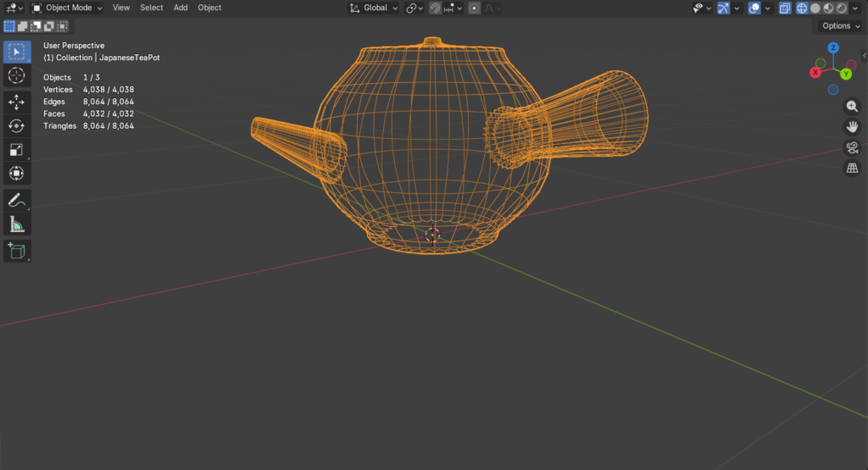Select the Cursor tool in the toolbar
The width and height of the screenshot is (868, 470).
coord(16,75)
